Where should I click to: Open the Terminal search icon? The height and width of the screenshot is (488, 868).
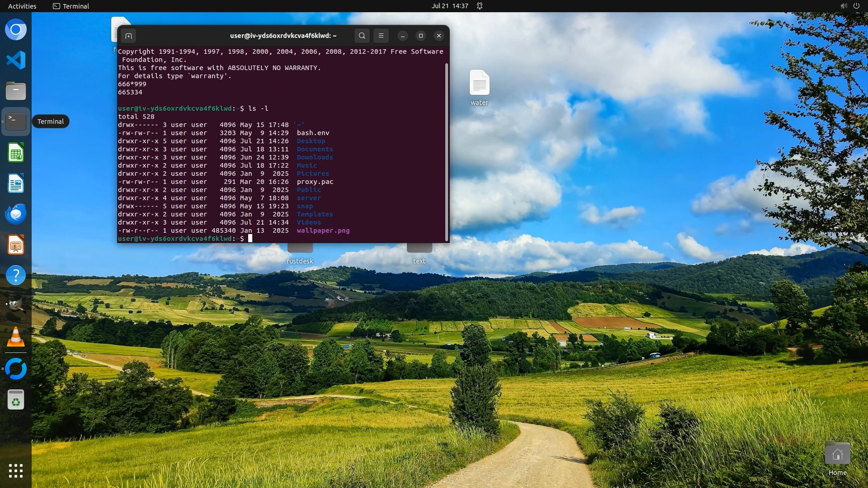(x=362, y=36)
